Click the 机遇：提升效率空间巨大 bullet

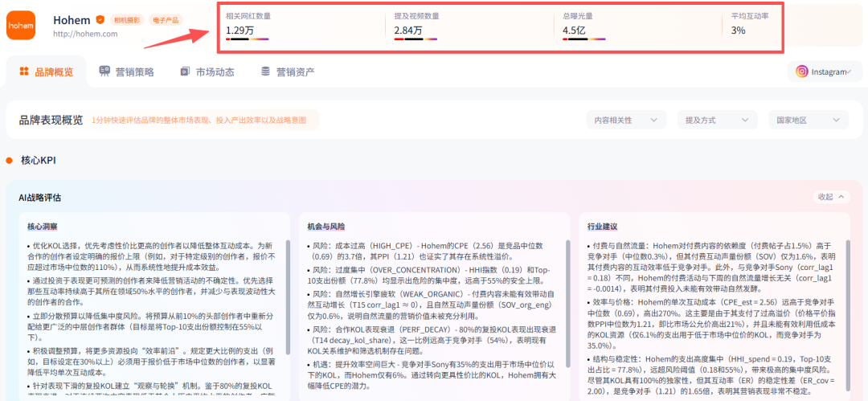click(432, 376)
